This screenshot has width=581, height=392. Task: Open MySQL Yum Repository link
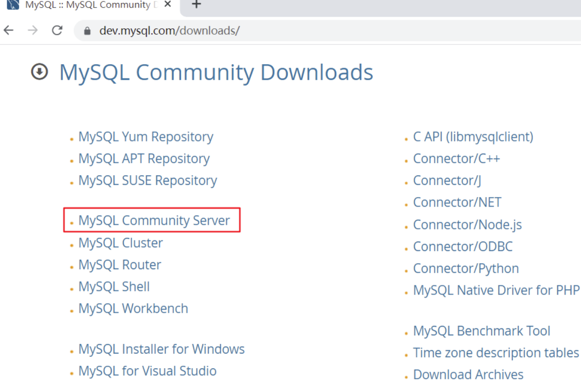[146, 137]
